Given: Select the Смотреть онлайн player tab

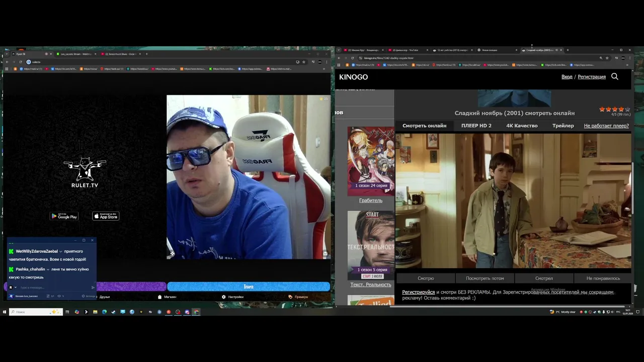Looking at the screenshot, I should (x=424, y=126).
